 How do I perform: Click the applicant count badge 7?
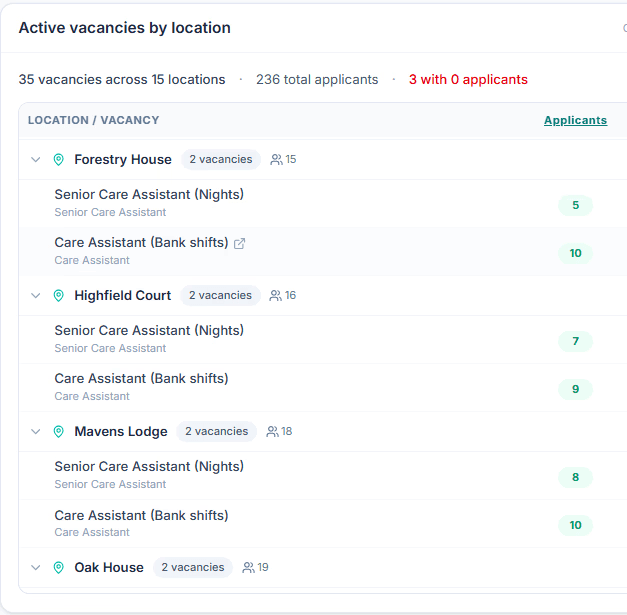[575, 341]
